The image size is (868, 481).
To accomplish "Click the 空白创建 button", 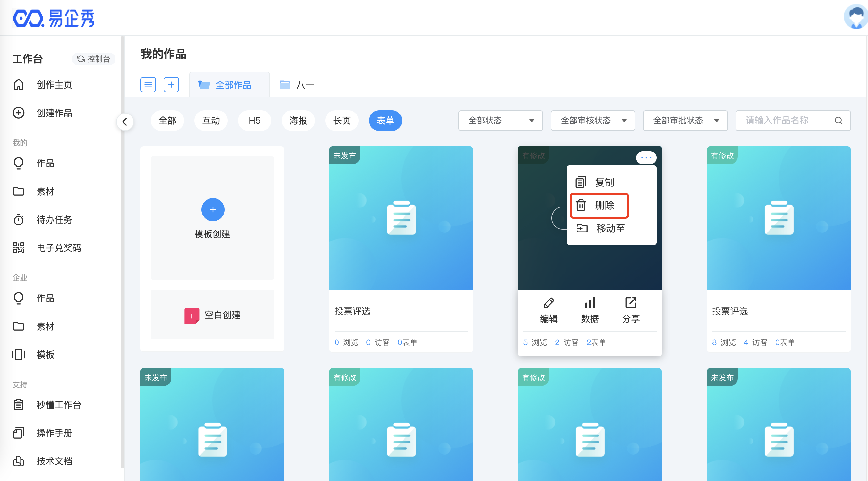I will [212, 315].
